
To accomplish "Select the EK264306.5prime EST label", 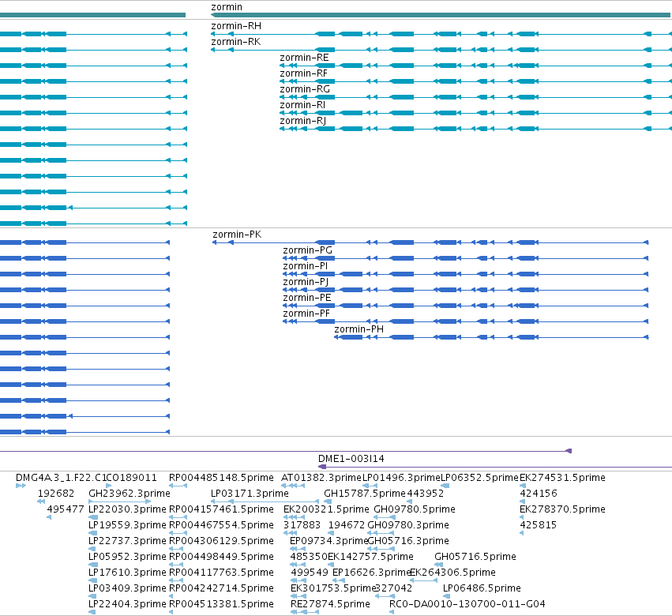I will (453, 573).
